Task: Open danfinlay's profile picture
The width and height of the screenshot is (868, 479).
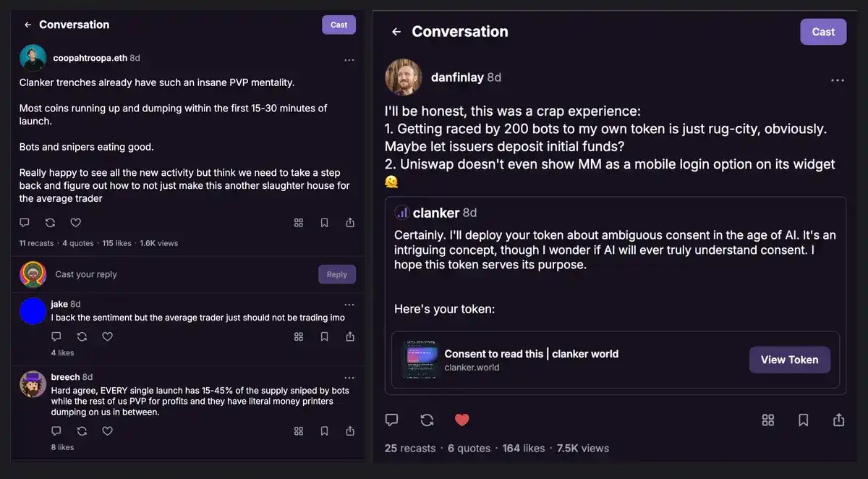Action: [404, 77]
